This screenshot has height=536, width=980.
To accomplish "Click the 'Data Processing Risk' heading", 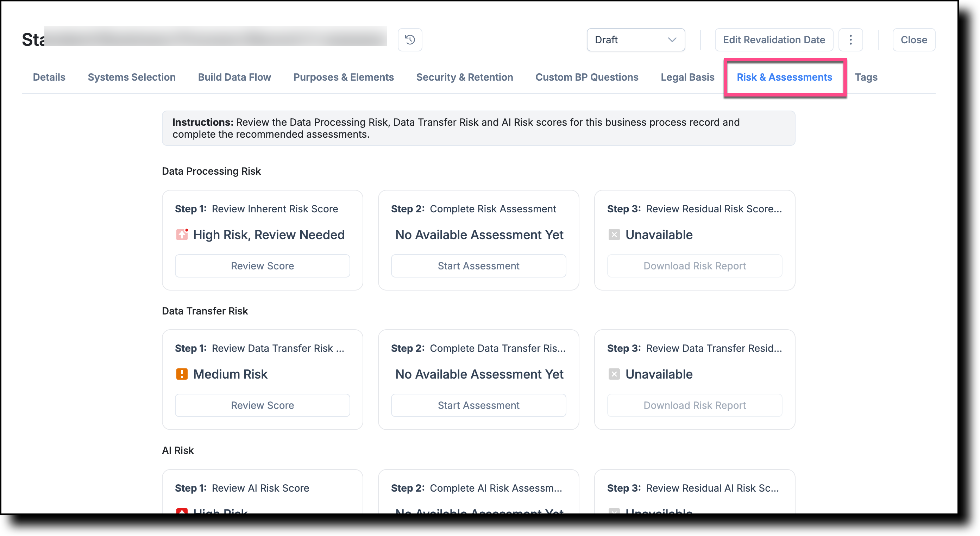I will click(x=212, y=171).
